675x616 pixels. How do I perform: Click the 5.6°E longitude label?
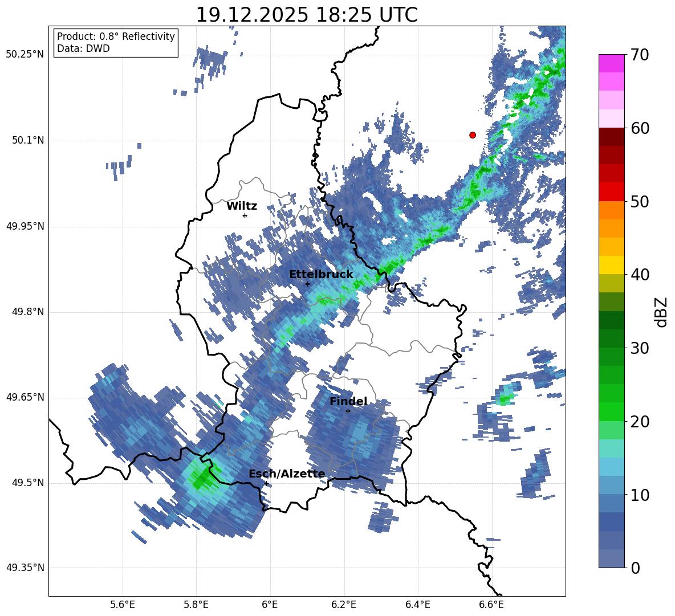(122, 605)
